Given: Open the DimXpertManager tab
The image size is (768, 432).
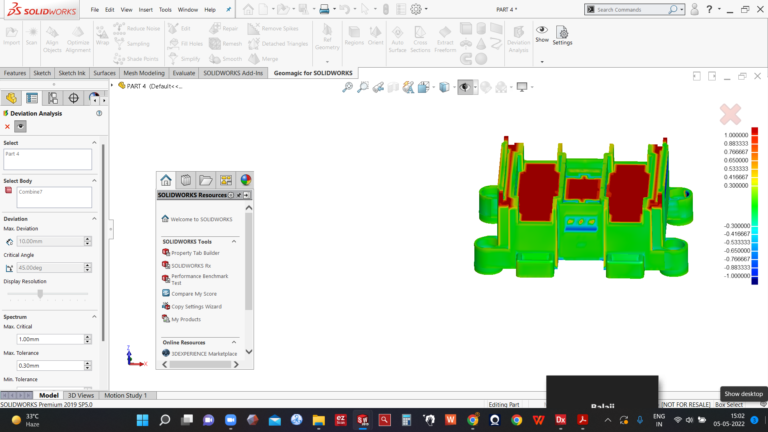Looking at the screenshot, I should [x=73, y=98].
